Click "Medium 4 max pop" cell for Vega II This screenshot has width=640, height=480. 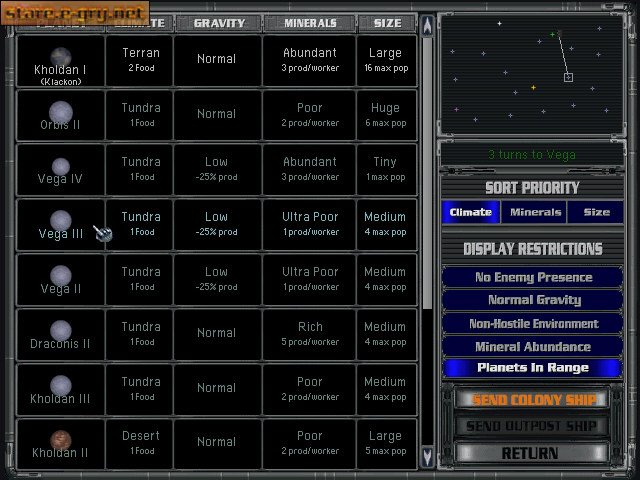point(386,280)
